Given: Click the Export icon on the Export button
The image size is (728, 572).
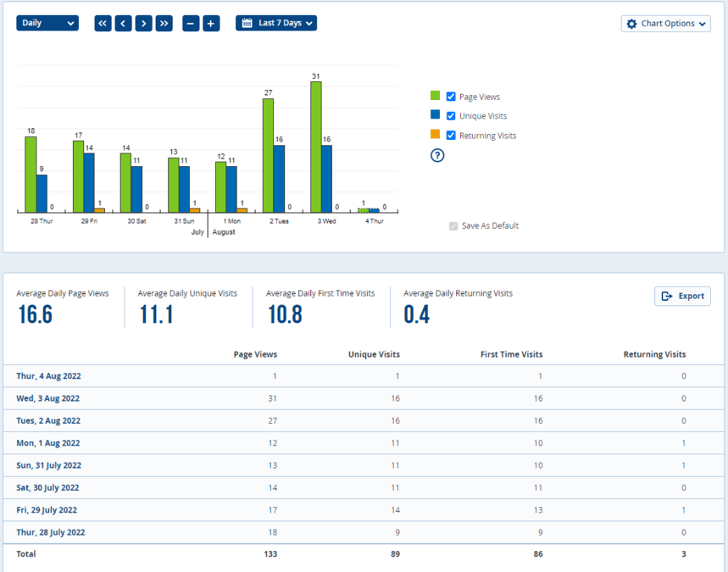Looking at the screenshot, I should point(669,296).
